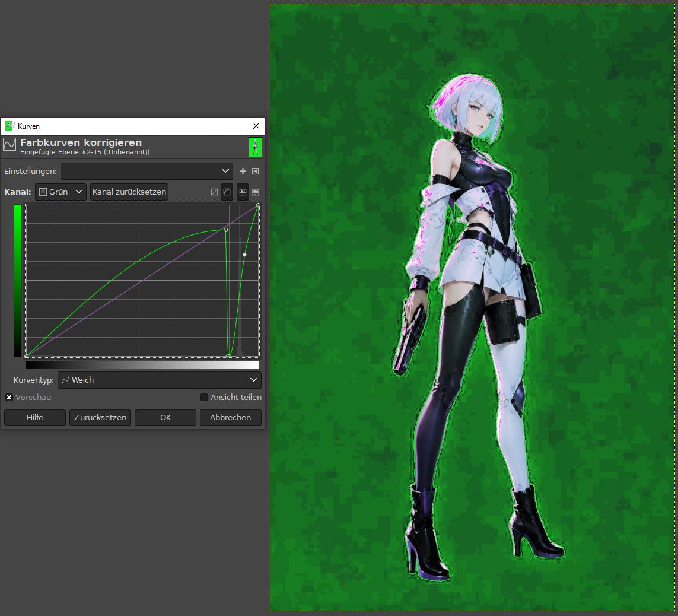The width and height of the screenshot is (678, 616).
Task: Close the Kurven dialog window
Action: (256, 126)
